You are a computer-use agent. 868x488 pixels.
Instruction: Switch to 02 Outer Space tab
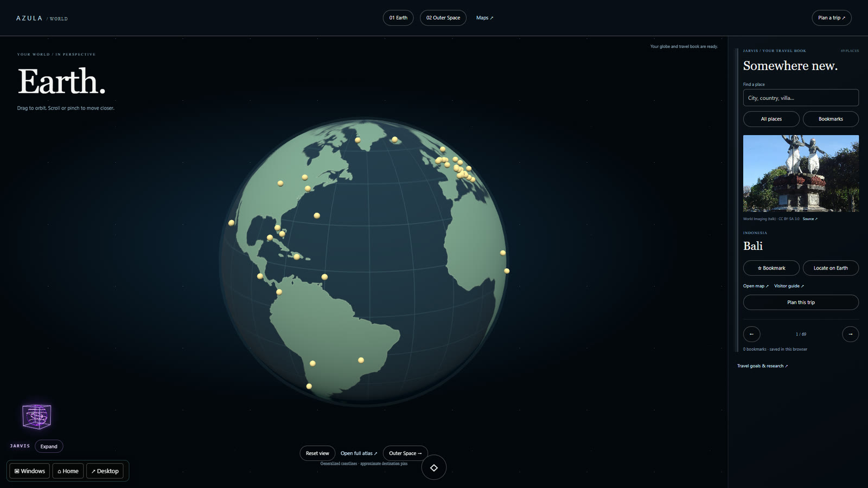tap(443, 18)
